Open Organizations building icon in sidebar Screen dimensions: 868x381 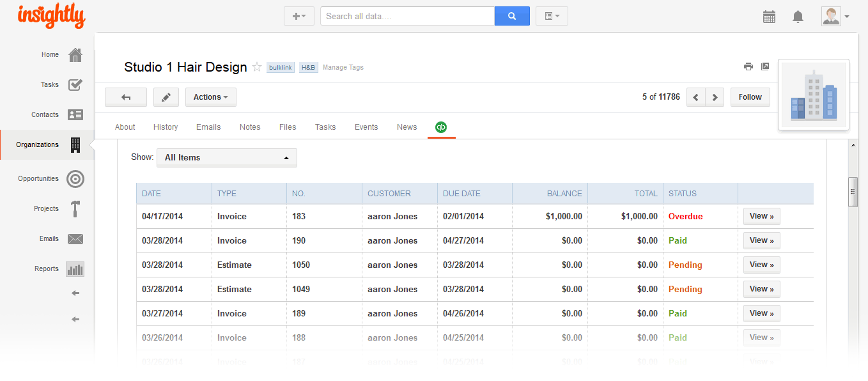[x=75, y=145]
